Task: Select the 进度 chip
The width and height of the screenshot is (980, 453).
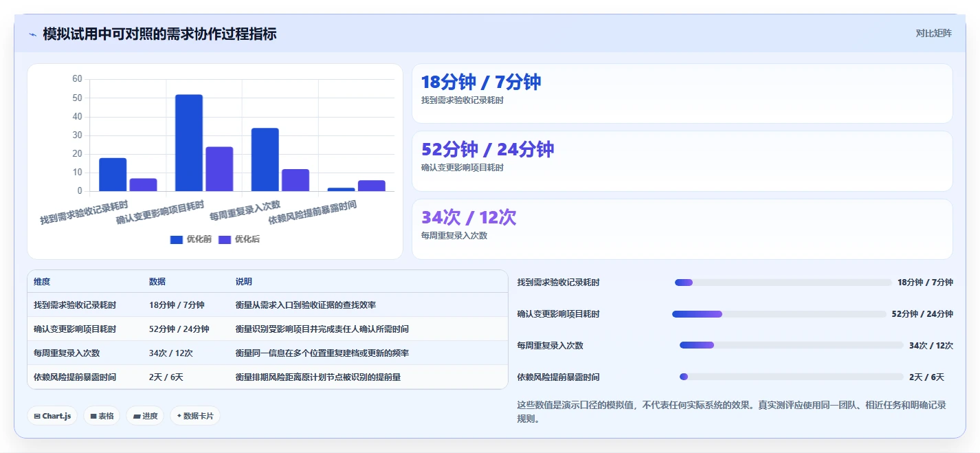Action: point(145,416)
